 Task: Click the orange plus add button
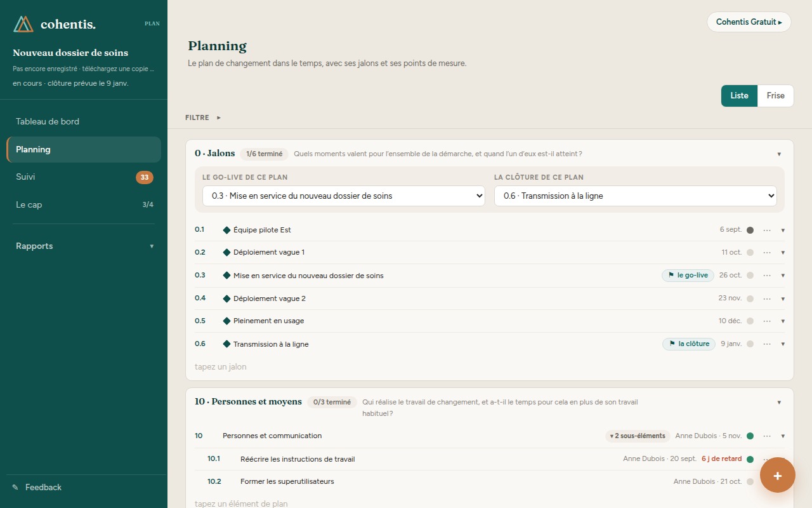click(778, 475)
